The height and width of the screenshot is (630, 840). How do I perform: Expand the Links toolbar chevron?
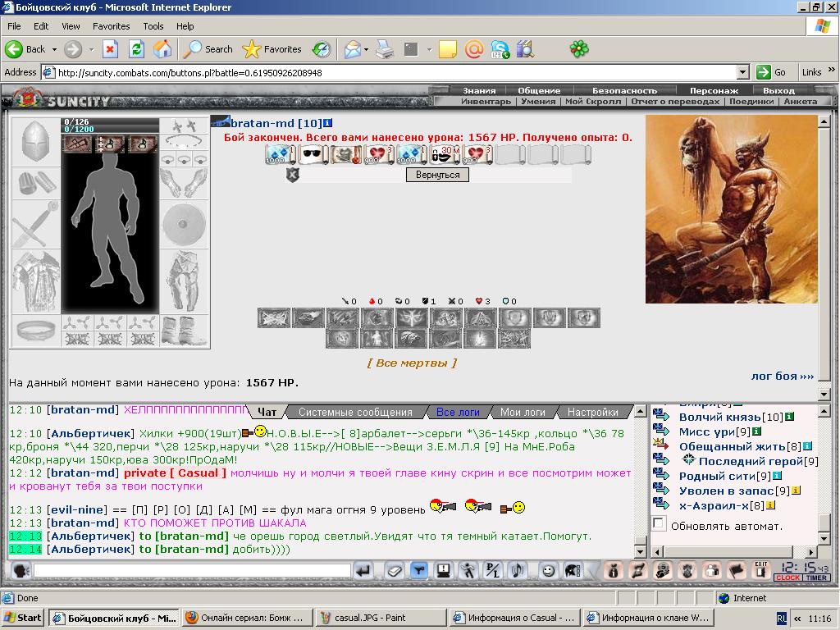[x=832, y=71]
